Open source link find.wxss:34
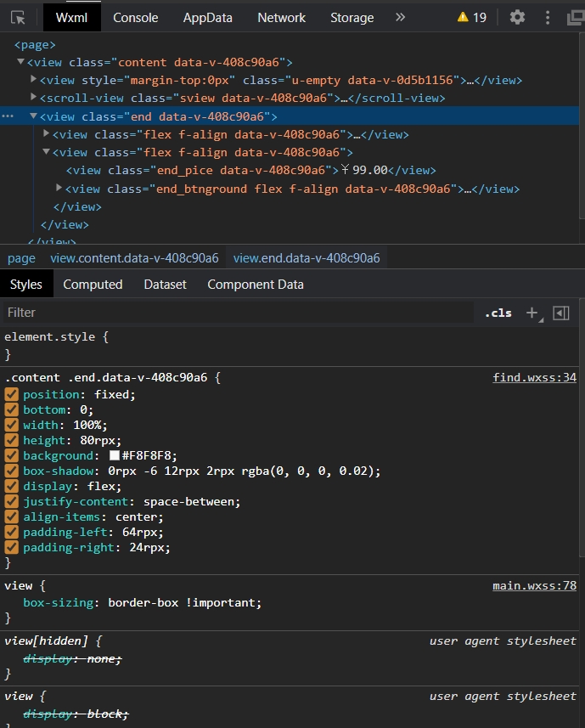 (534, 377)
